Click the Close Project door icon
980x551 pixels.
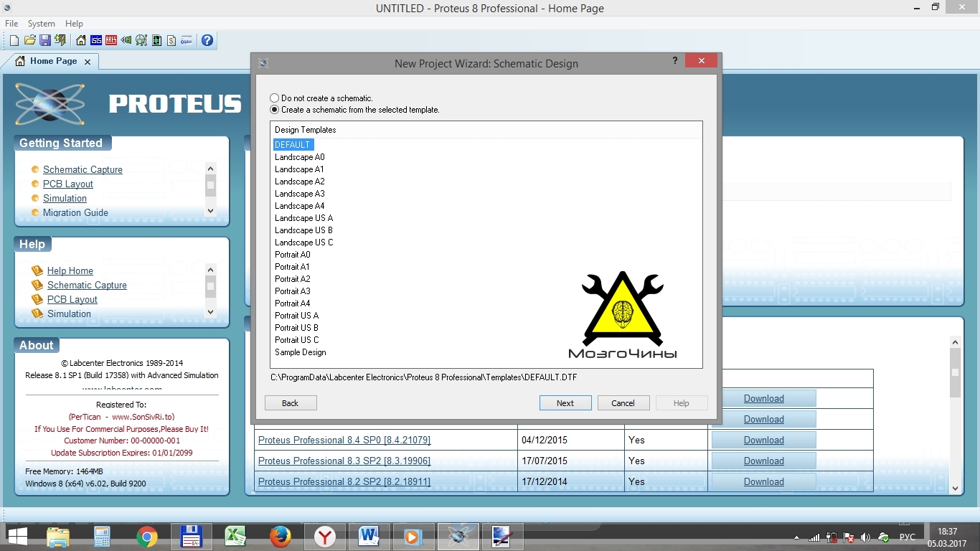[x=60, y=40]
